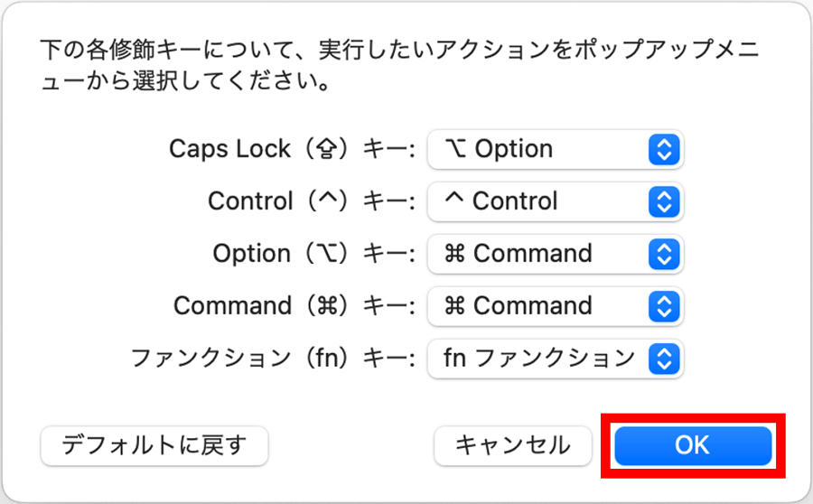This screenshot has height=504, width=813.
Task: Click the ファンクション（fn）キー label
Action: click(272, 359)
